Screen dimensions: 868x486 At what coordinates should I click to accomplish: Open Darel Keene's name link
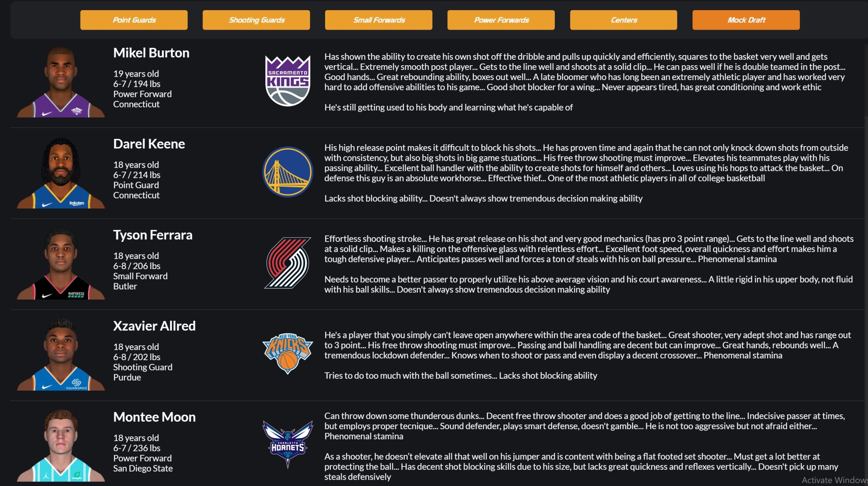[149, 144]
